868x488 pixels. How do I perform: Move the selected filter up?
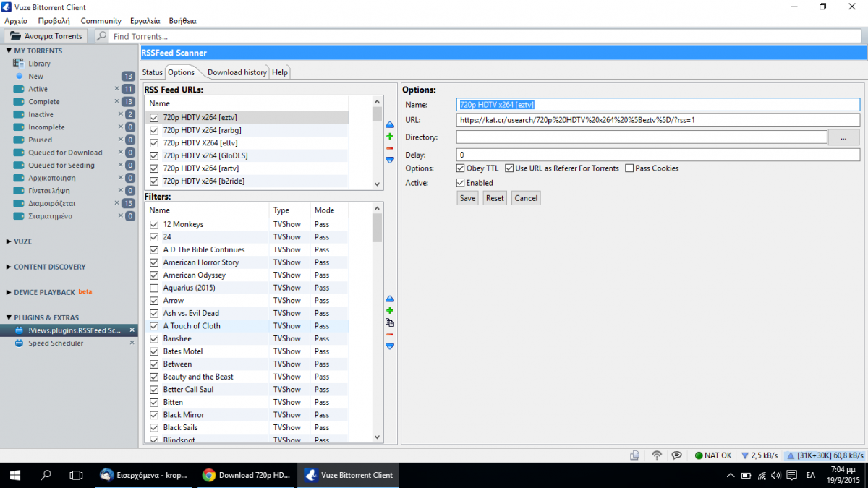click(x=390, y=299)
